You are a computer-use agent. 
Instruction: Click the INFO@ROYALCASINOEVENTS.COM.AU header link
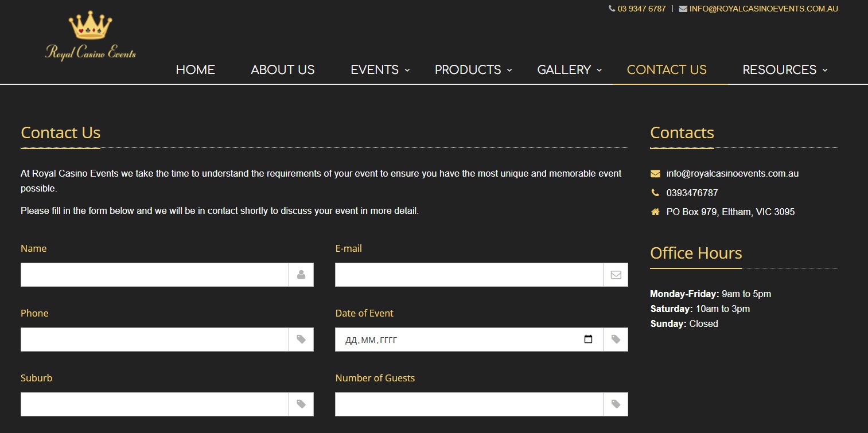tap(764, 9)
